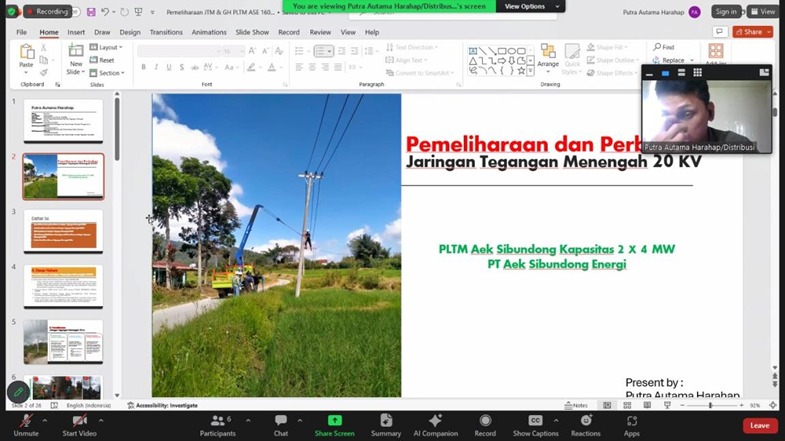Open the Review tab
This screenshot has height=441, width=785.
pyautogui.click(x=320, y=32)
